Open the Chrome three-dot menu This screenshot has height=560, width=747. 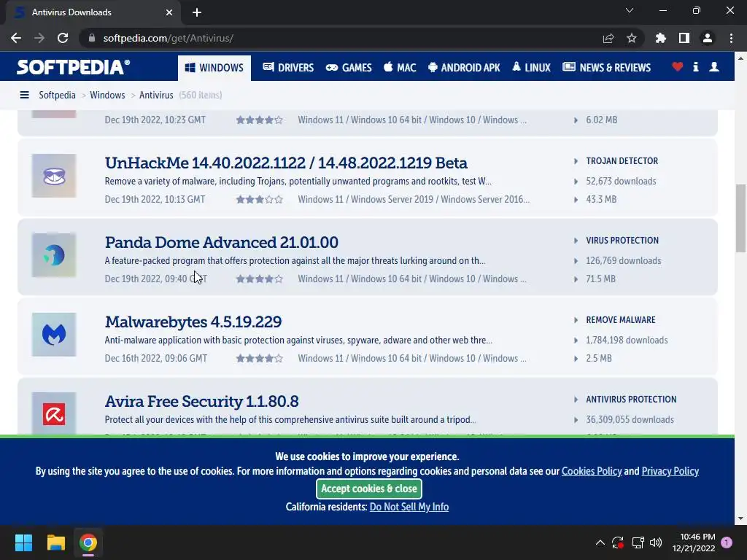[731, 38]
